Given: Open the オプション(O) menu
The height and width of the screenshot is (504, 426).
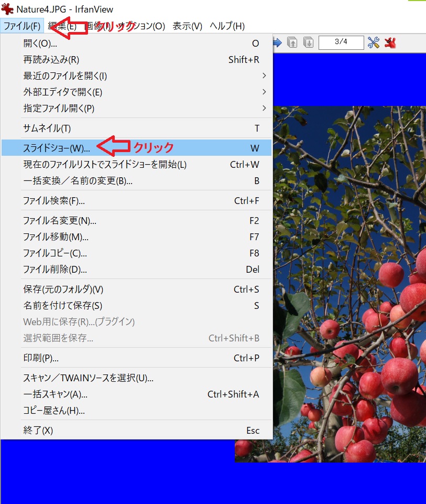Looking at the screenshot, I should [140, 26].
